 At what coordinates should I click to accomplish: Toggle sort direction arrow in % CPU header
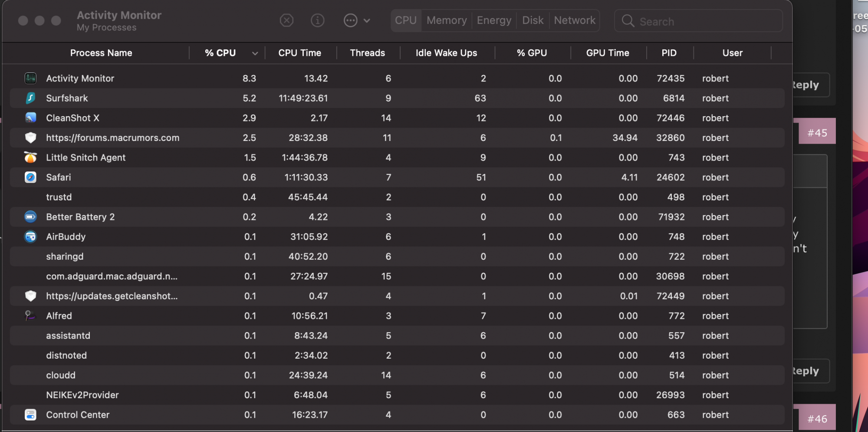[255, 53]
